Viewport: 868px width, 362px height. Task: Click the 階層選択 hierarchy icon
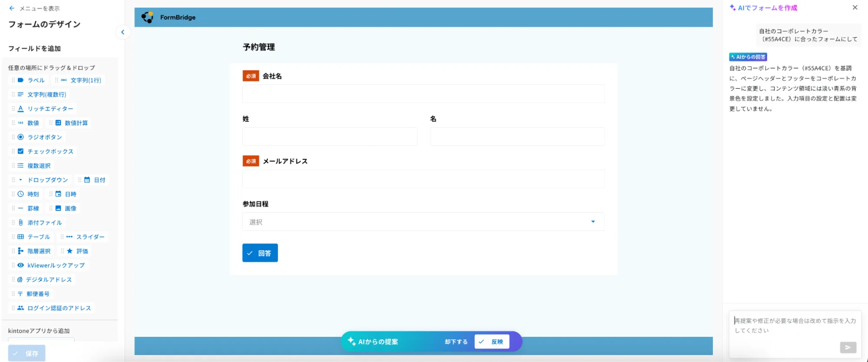[20, 251]
